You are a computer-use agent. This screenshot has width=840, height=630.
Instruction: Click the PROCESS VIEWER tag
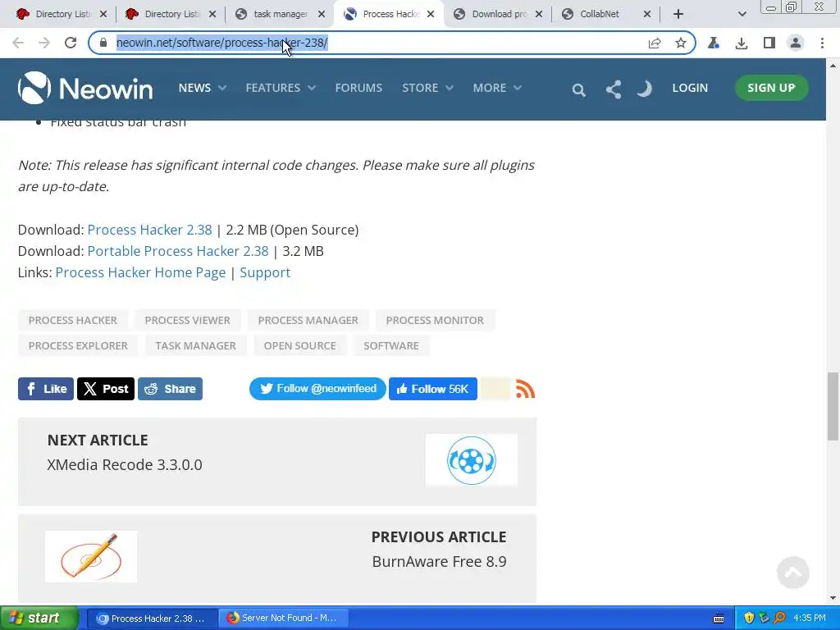[x=188, y=321]
